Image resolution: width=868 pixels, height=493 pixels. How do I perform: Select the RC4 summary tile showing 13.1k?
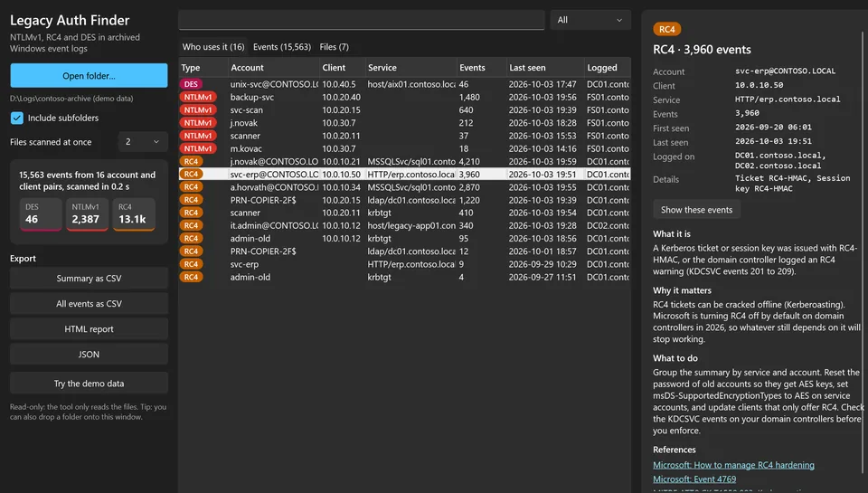(134, 213)
